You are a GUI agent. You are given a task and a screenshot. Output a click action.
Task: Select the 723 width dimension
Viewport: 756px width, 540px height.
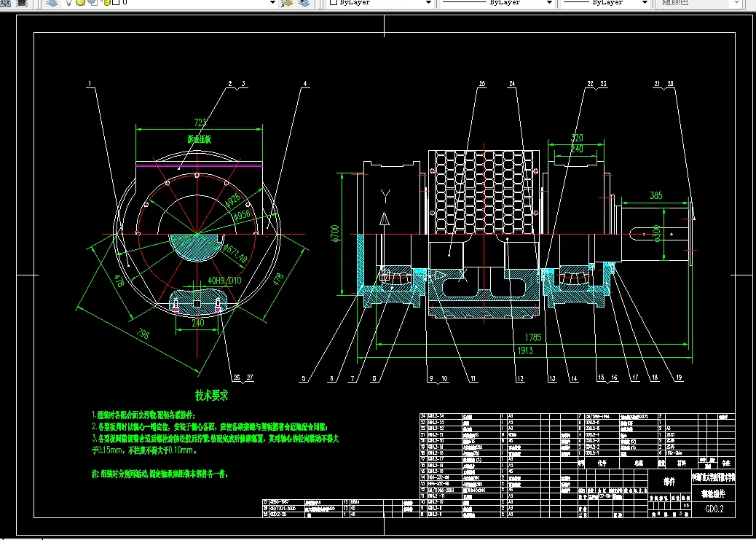(x=200, y=122)
